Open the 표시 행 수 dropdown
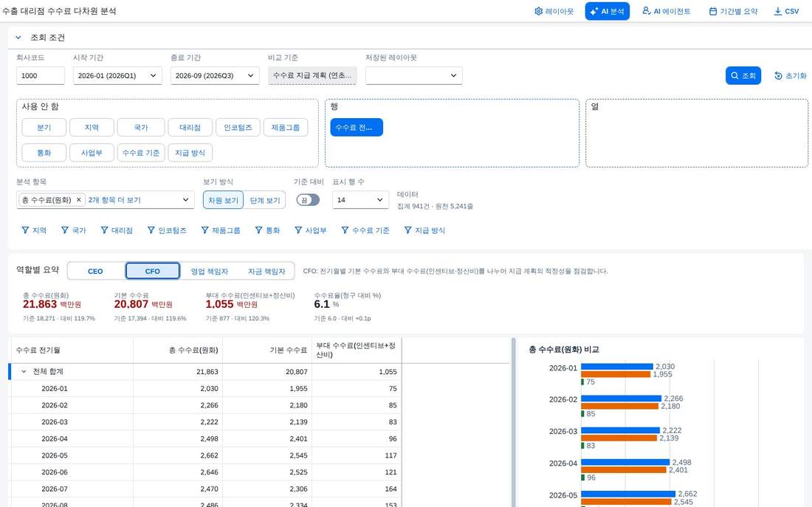 (x=360, y=200)
